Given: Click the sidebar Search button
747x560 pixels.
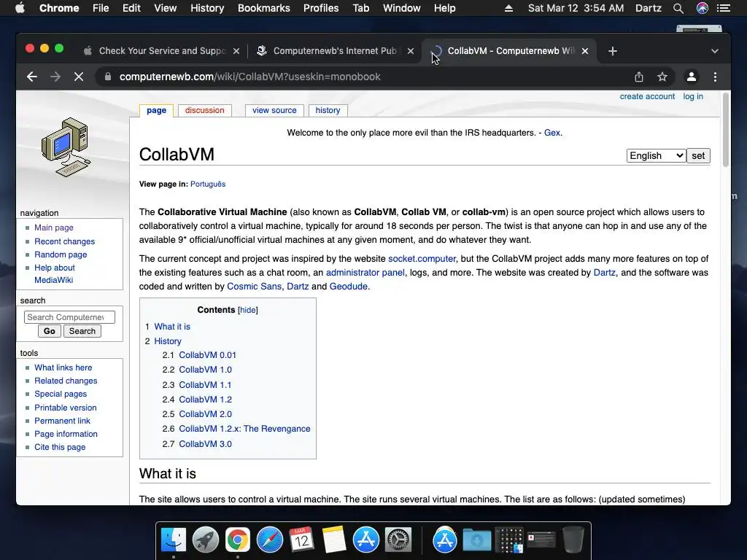Looking at the screenshot, I should tap(82, 331).
